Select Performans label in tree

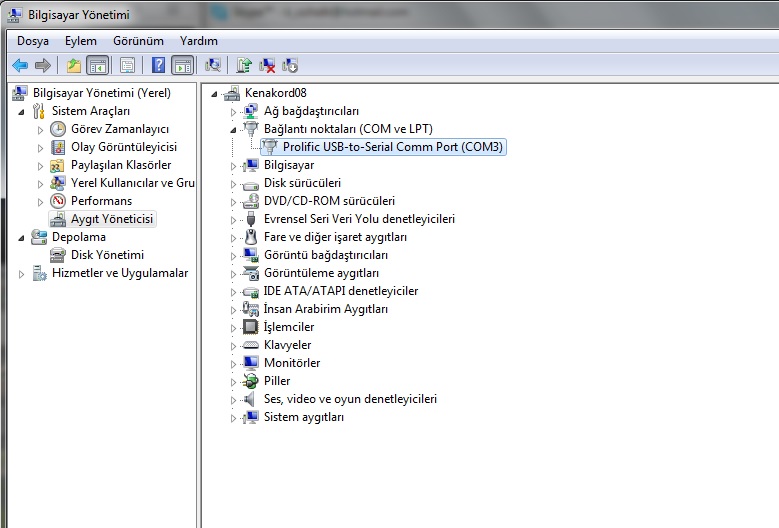(x=101, y=201)
